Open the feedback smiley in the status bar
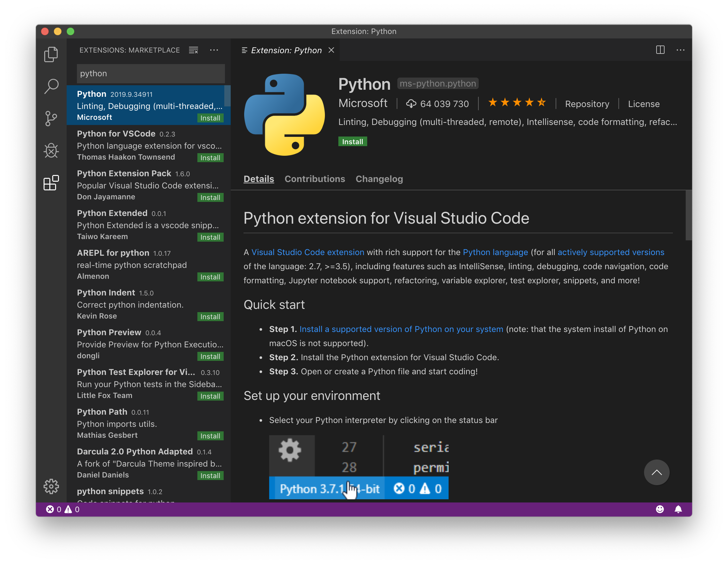728x564 pixels. coord(660,509)
